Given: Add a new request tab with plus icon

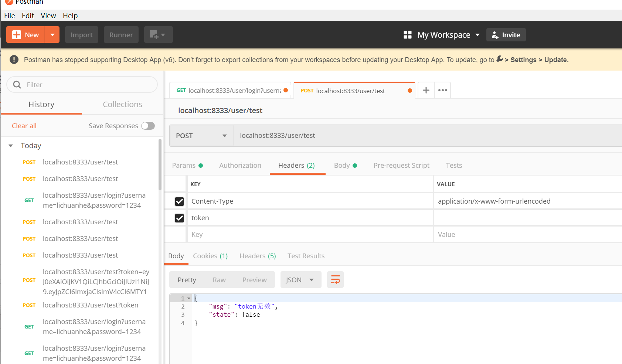Looking at the screenshot, I should coord(426,90).
